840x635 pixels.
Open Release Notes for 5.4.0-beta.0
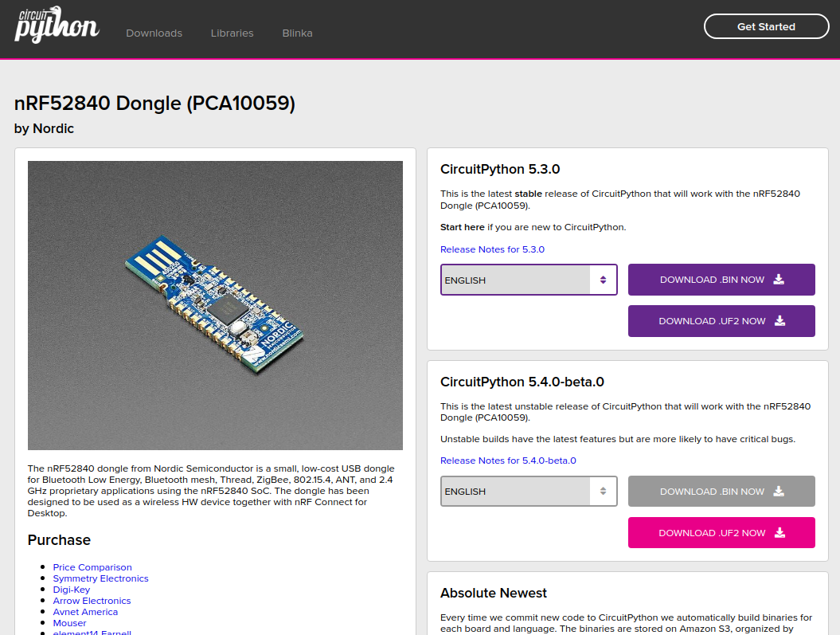coord(509,461)
